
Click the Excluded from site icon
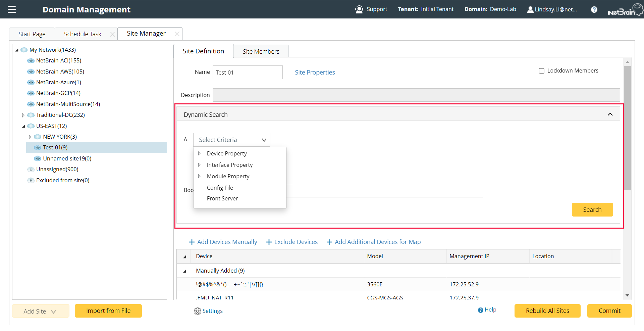[31, 181]
